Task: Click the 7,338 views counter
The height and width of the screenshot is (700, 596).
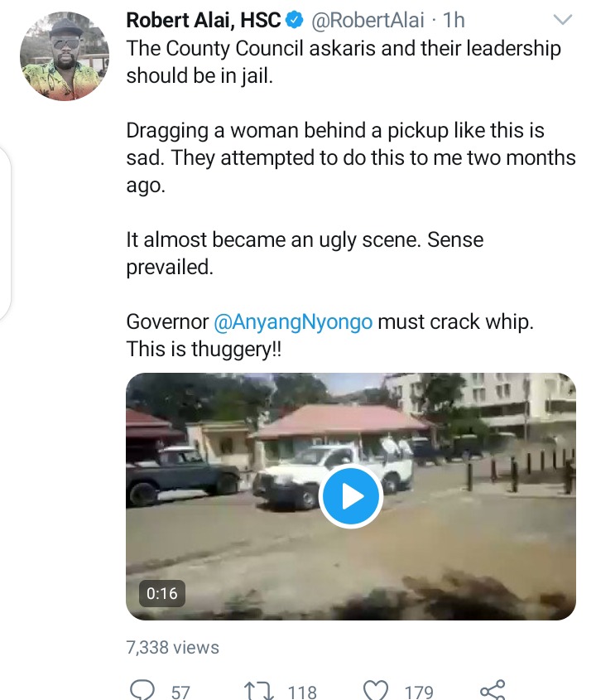Action: pos(173,647)
